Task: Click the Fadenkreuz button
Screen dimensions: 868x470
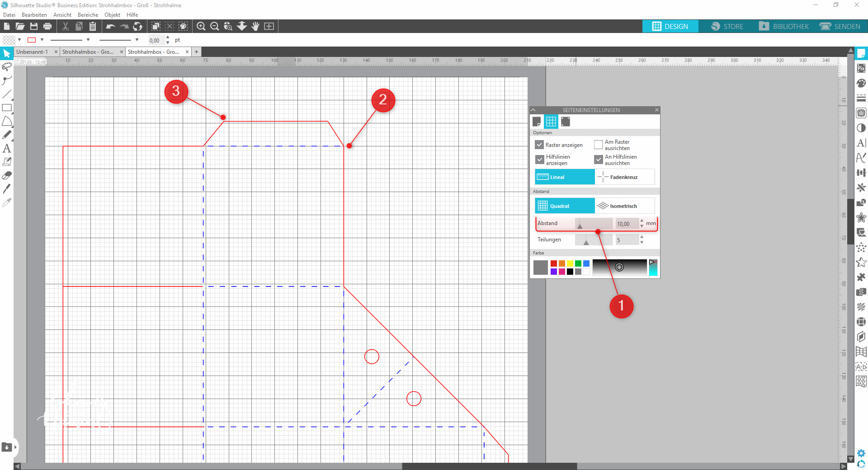Action: click(624, 177)
